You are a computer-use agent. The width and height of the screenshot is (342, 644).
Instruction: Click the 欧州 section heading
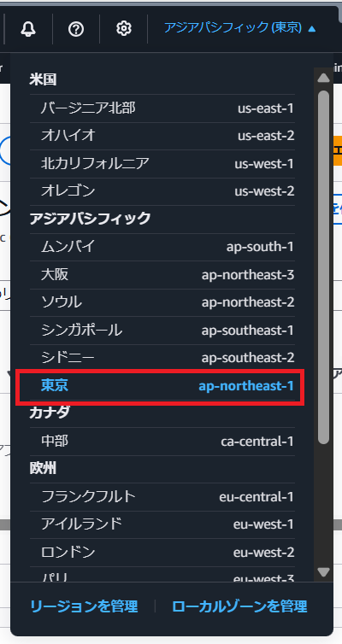point(43,469)
